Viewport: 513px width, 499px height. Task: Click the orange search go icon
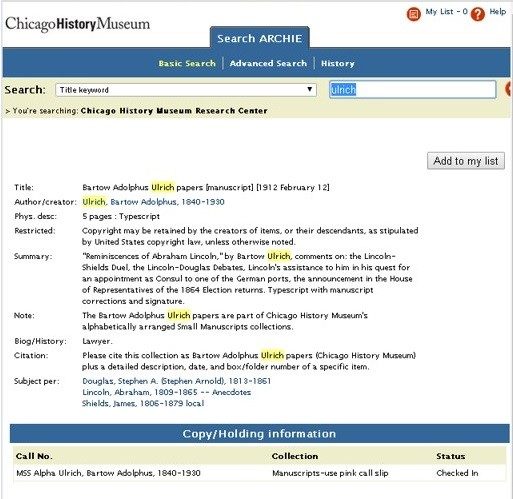coord(509,89)
